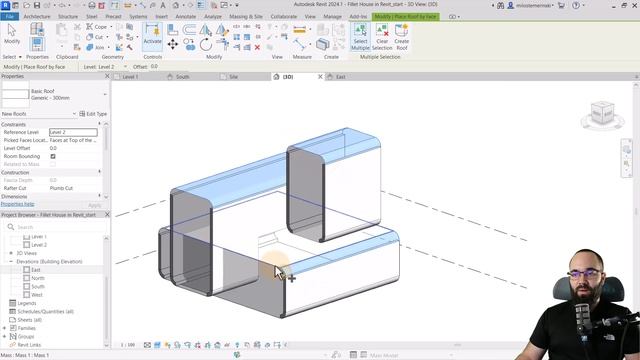Select the North elevation in Project Browser
640x360 pixels.
click(38, 278)
